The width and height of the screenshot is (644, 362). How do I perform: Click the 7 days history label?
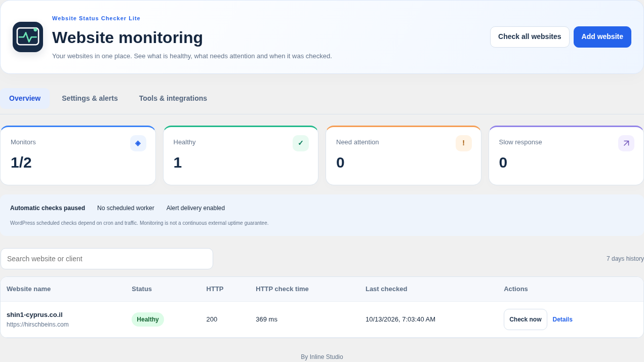(625, 259)
